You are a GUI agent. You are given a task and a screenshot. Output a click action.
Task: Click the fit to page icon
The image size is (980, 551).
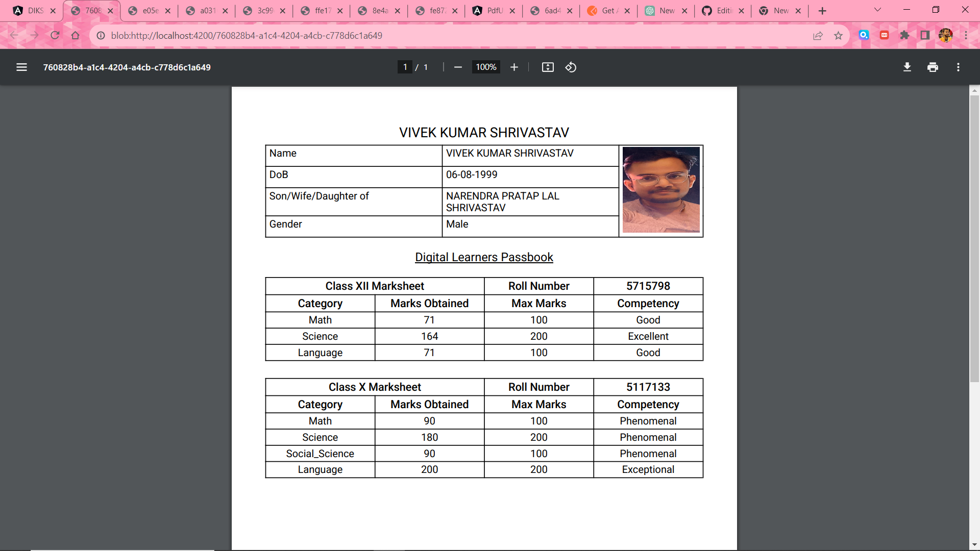point(548,67)
